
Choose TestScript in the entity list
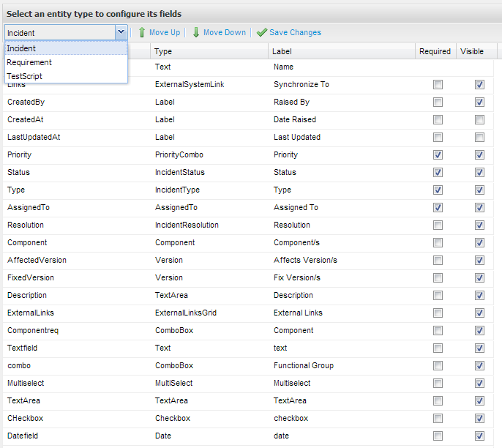pos(25,75)
